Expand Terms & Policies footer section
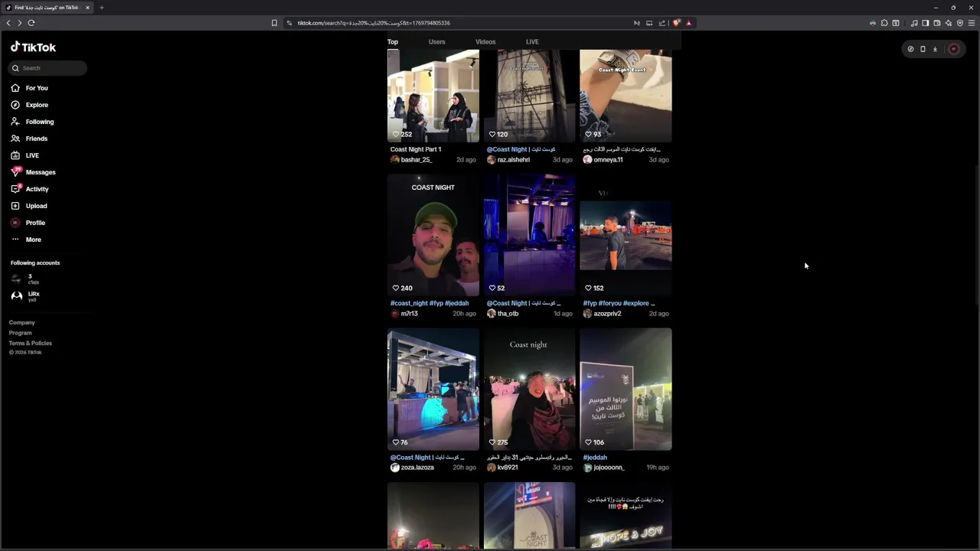Screen dimensions: 980x551 tap(31, 344)
